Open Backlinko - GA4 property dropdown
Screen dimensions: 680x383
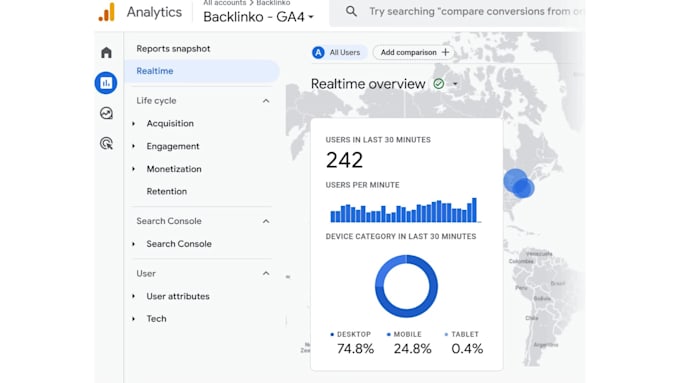coord(258,17)
